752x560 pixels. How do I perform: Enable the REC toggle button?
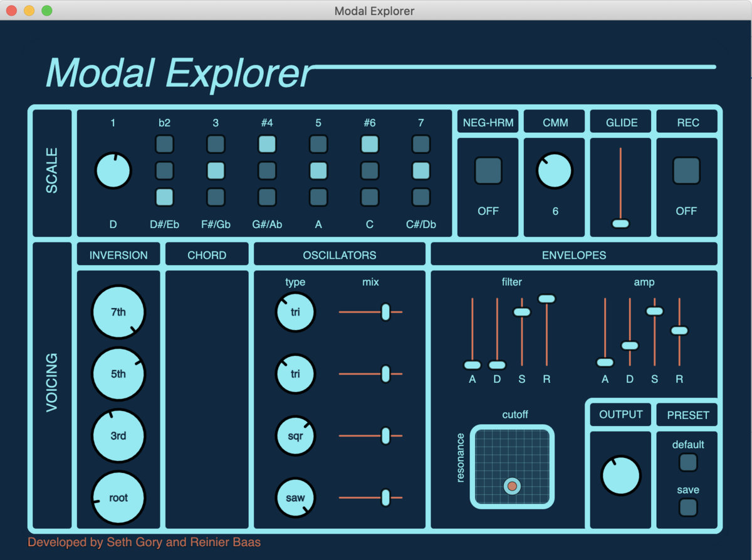tap(686, 170)
